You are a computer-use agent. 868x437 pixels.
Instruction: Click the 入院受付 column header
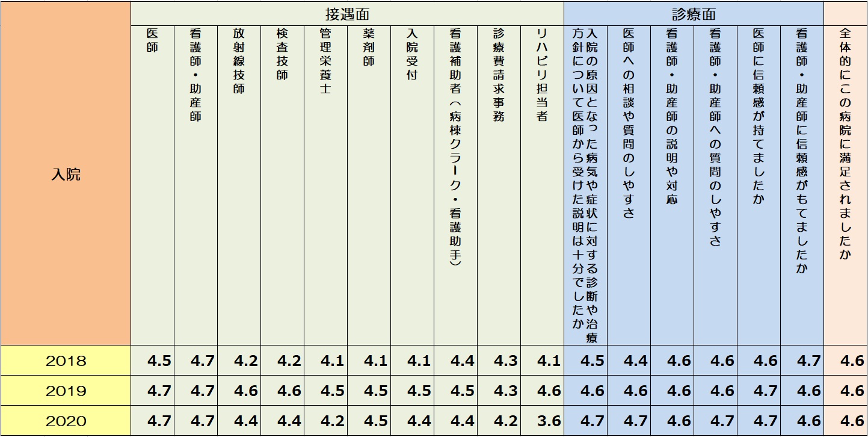pos(413,185)
